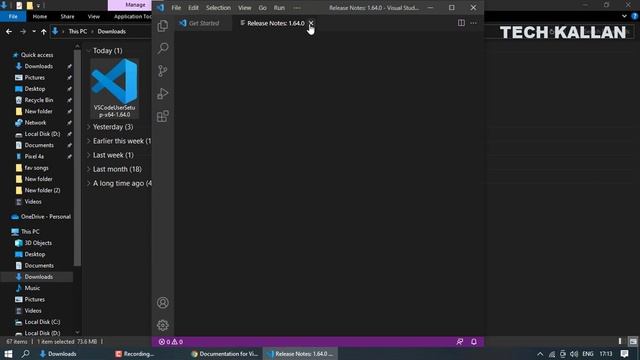Open the Go menu
This screenshot has height=360, width=640.
262,8
